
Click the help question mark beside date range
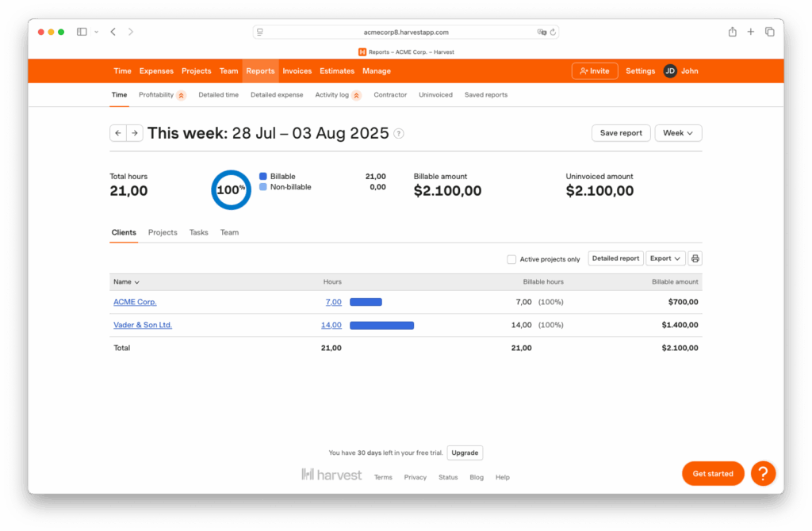399,133
